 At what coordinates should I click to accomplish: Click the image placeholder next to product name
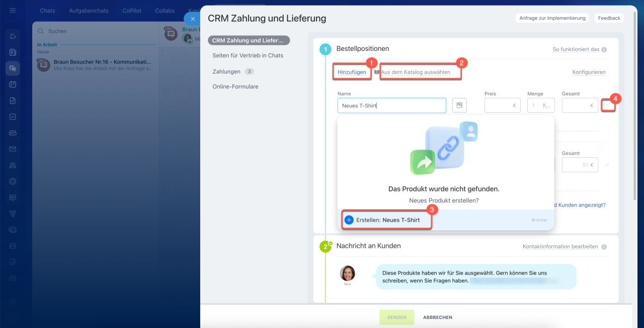[x=459, y=105]
